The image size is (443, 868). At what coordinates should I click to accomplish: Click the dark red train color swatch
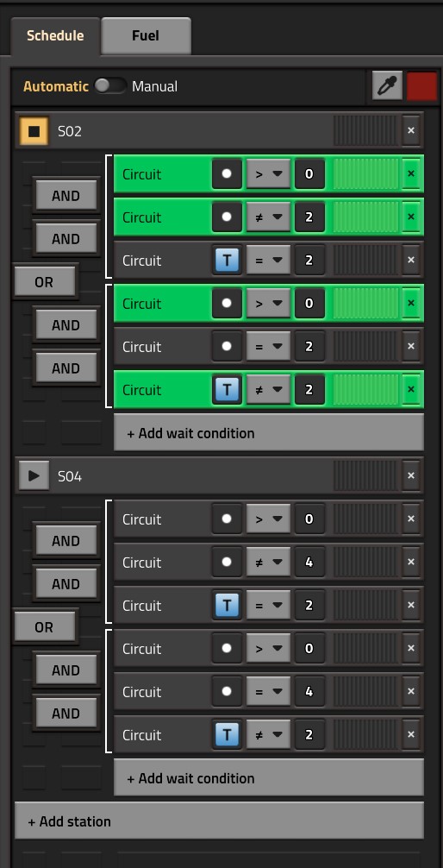[x=422, y=85]
